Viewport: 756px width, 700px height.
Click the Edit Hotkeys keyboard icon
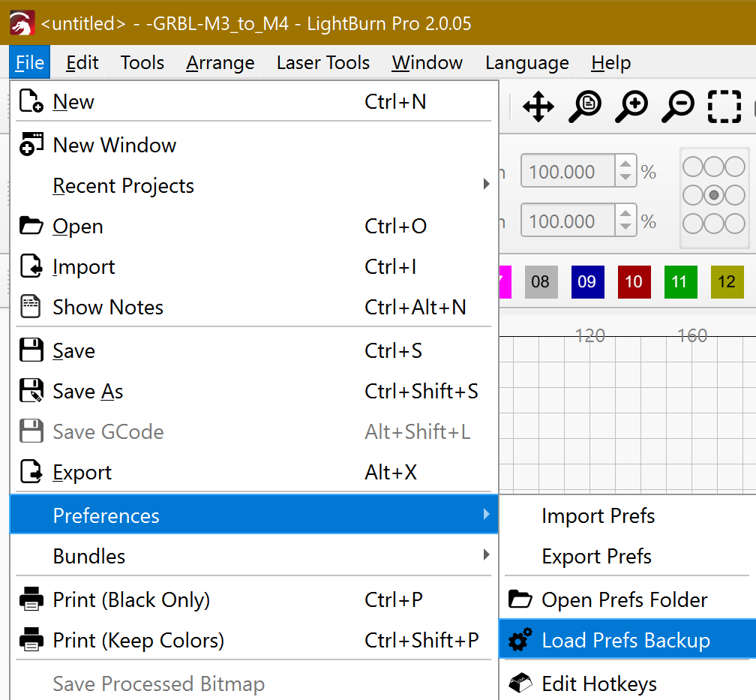click(519, 683)
